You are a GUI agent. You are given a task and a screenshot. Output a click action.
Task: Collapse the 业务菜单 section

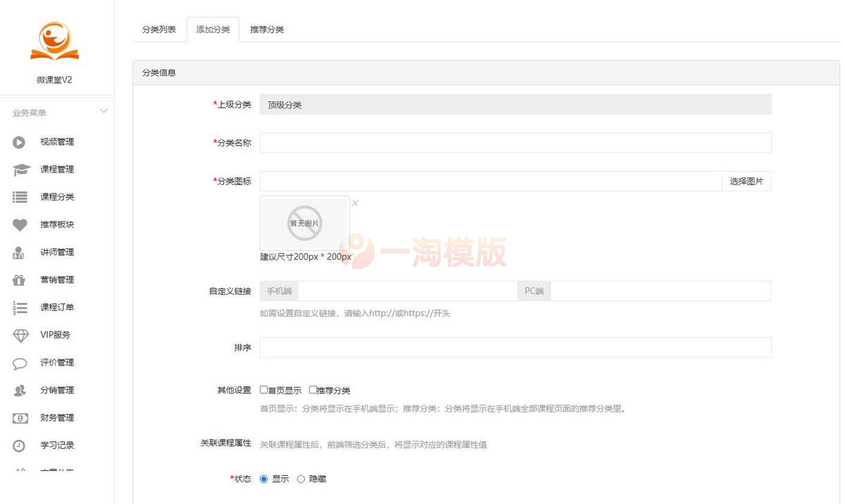click(104, 111)
